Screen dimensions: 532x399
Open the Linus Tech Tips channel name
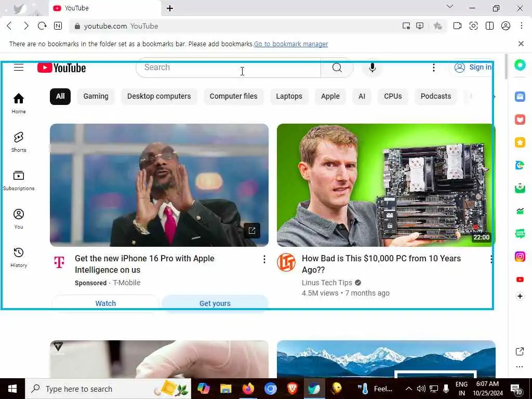[x=327, y=283]
